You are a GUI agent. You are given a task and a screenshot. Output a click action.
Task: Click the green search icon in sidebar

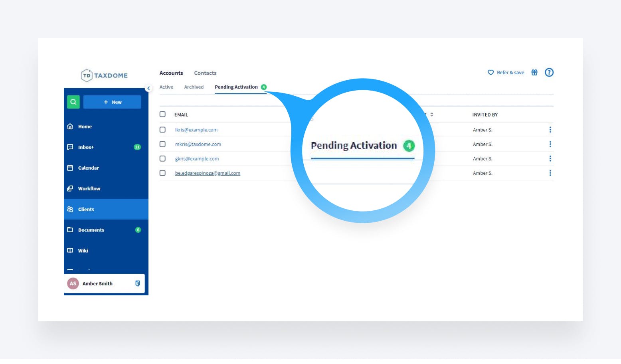pos(73,102)
